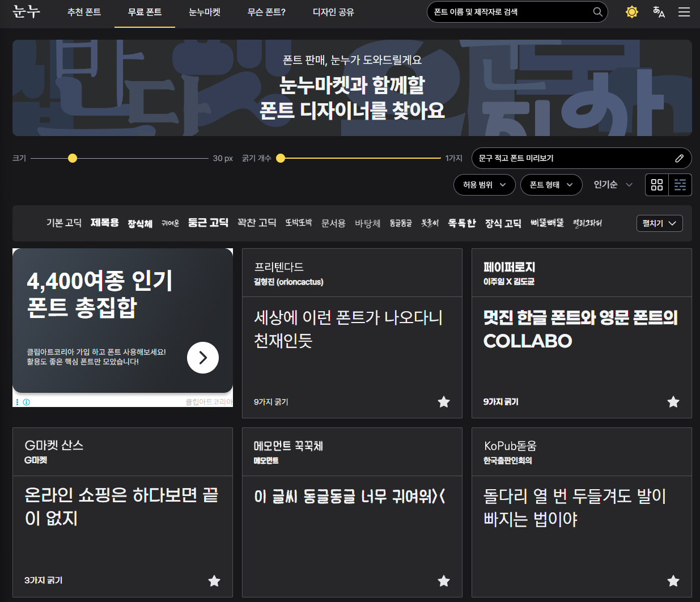Open the 폰트 형태 dropdown
Viewport: 700px width, 602px height.
[x=551, y=185]
